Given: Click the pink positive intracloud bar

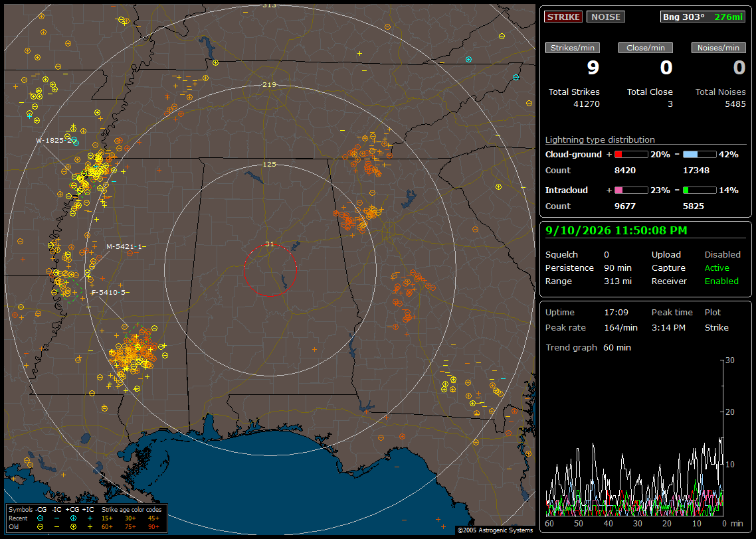Looking at the screenshot, I should coord(631,191).
